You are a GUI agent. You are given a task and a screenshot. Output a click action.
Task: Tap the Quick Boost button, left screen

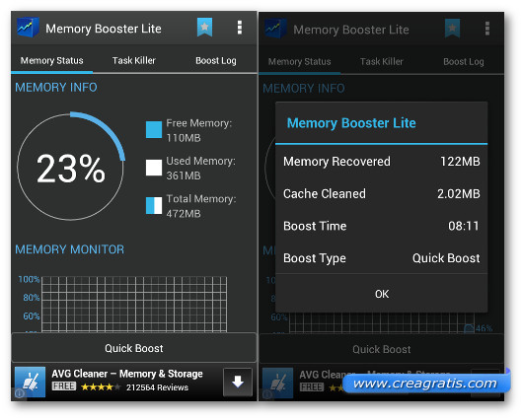click(134, 348)
